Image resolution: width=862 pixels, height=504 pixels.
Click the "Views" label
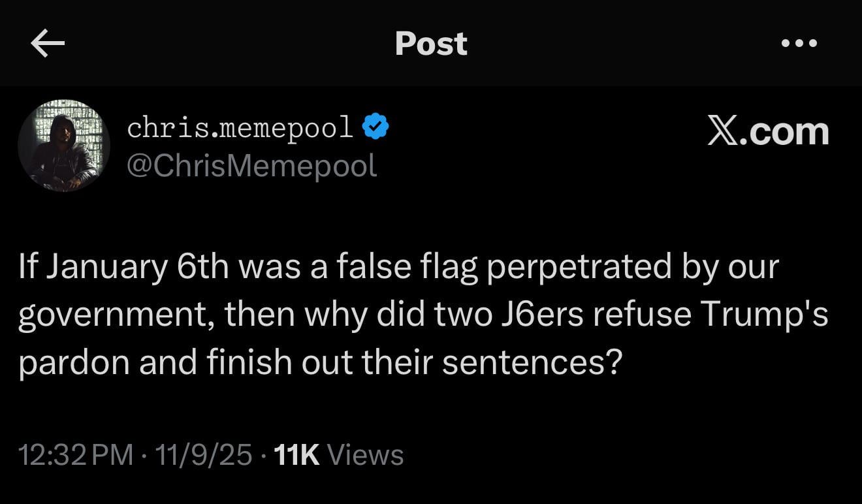364,454
